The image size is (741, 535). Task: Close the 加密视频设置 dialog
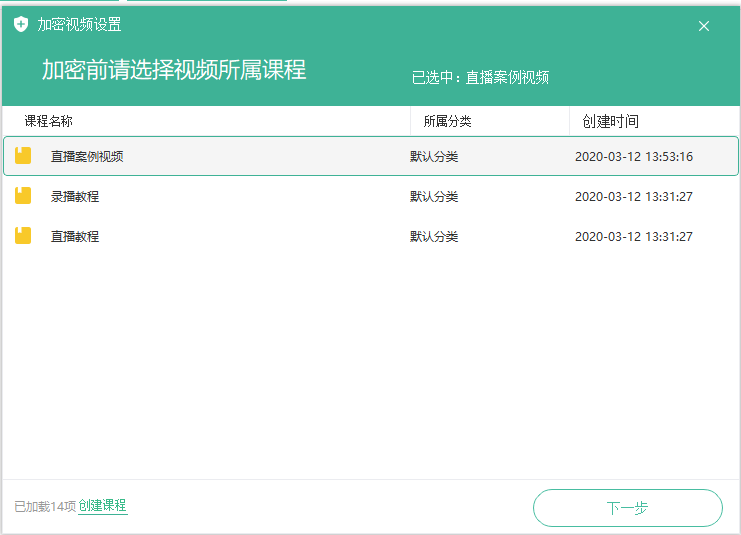[x=704, y=26]
